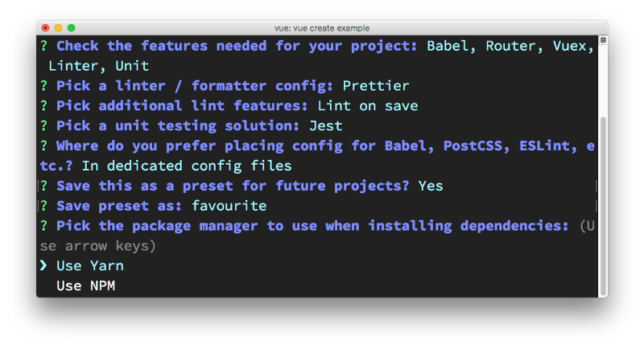Click the question mark before "Save preset as"
This screenshot has width=644, height=349.
tap(44, 206)
